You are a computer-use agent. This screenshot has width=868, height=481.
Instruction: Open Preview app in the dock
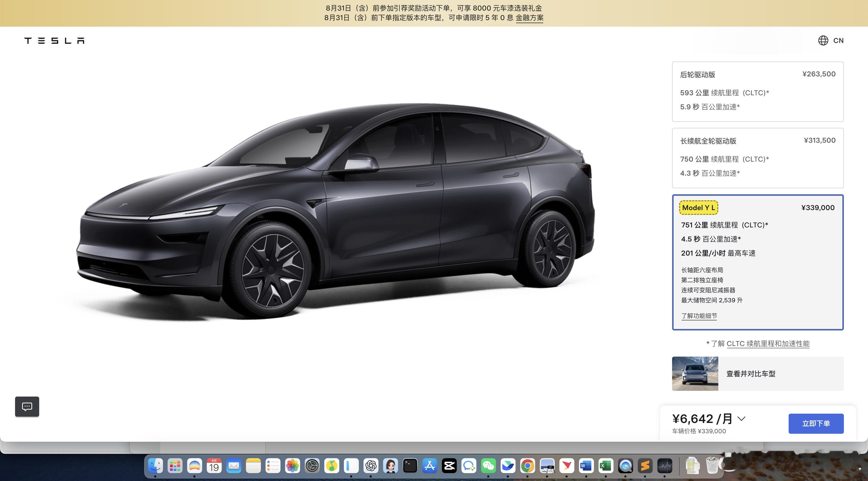(547, 466)
